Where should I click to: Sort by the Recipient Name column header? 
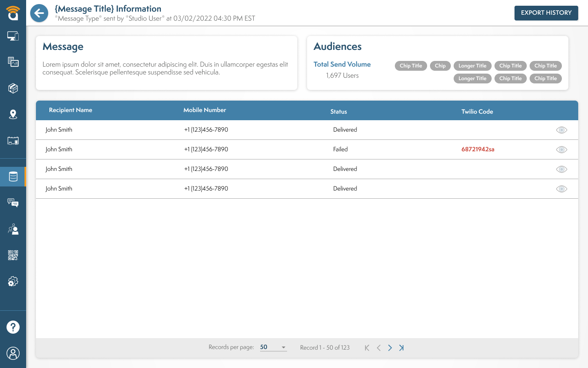[x=71, y=110]
